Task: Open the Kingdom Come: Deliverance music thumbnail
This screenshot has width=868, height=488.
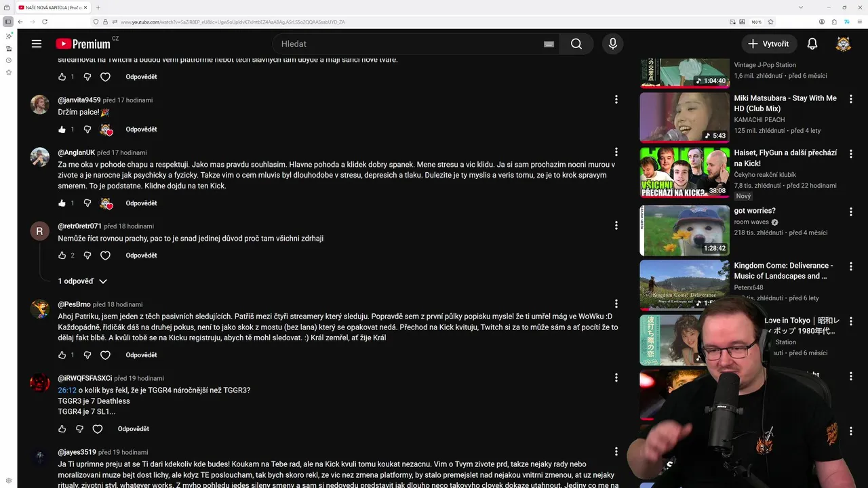Action: point(685,285)
